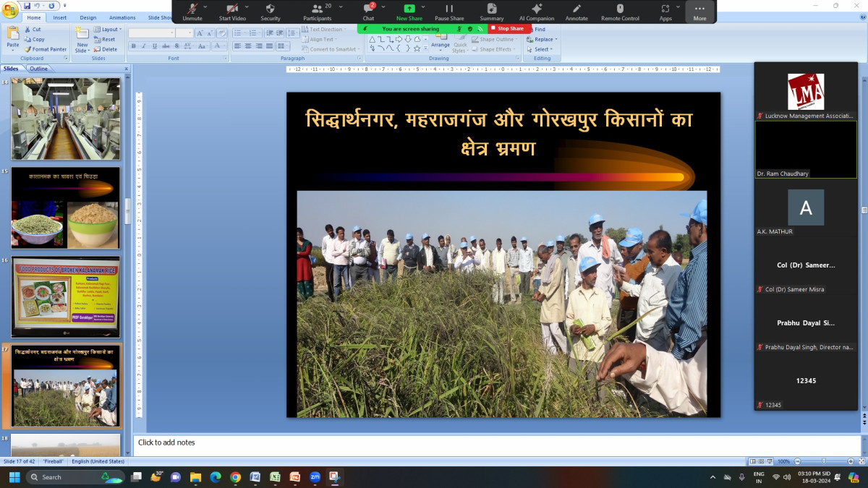
Task: Click the zoom in plus button
Action: coord(849,461)
